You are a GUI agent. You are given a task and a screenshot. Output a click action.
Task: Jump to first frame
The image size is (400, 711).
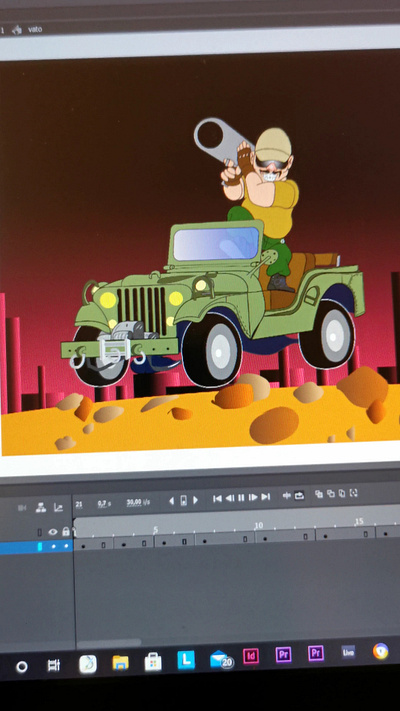(217, 498)
